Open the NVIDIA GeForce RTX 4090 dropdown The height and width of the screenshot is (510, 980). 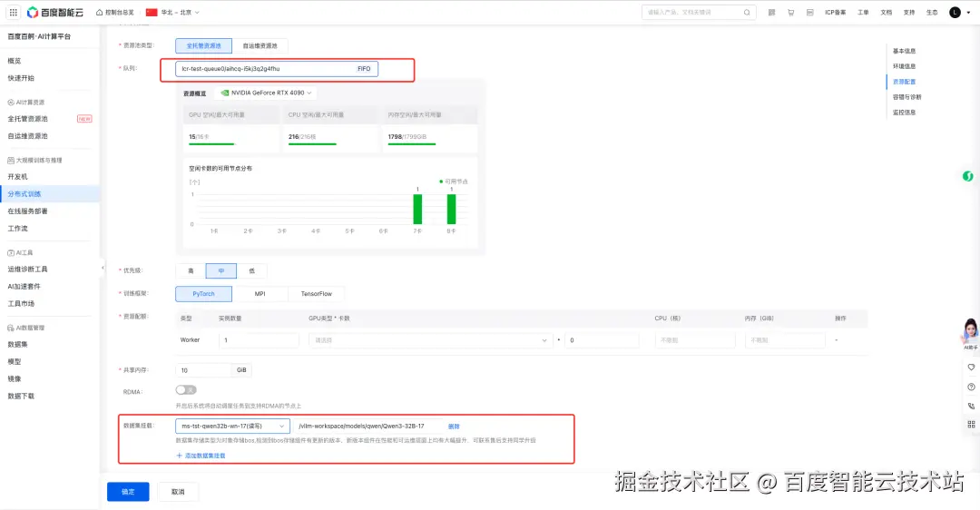(x=266, y=93)
